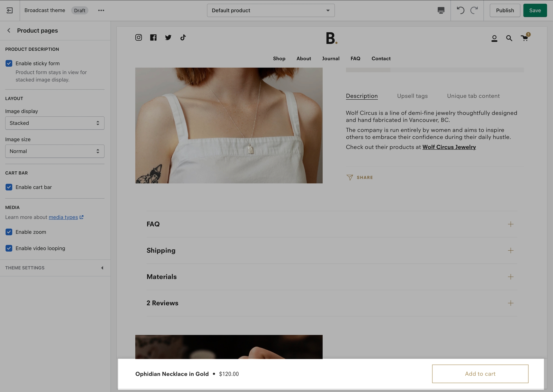Screen dimensions: 553x392
Task: Click the necklace model product image
Action: point(229,125)
